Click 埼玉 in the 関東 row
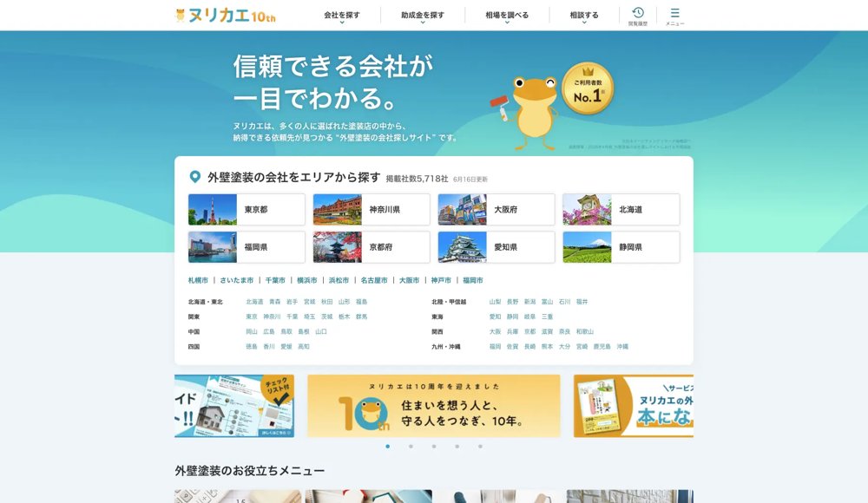Image resolution: width=868 pixels, height=503 pixels. 310,317
